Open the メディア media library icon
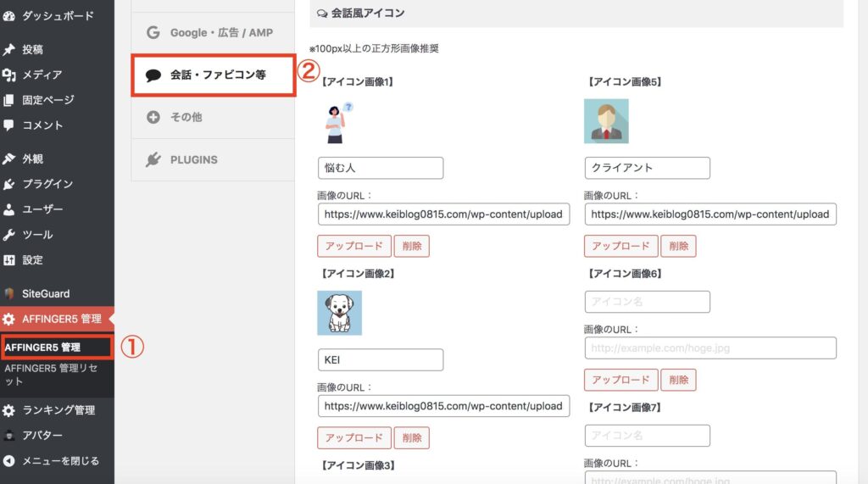The height and width of the screenshot is (484, 868). pyautogui.click(x=8, y=75)
